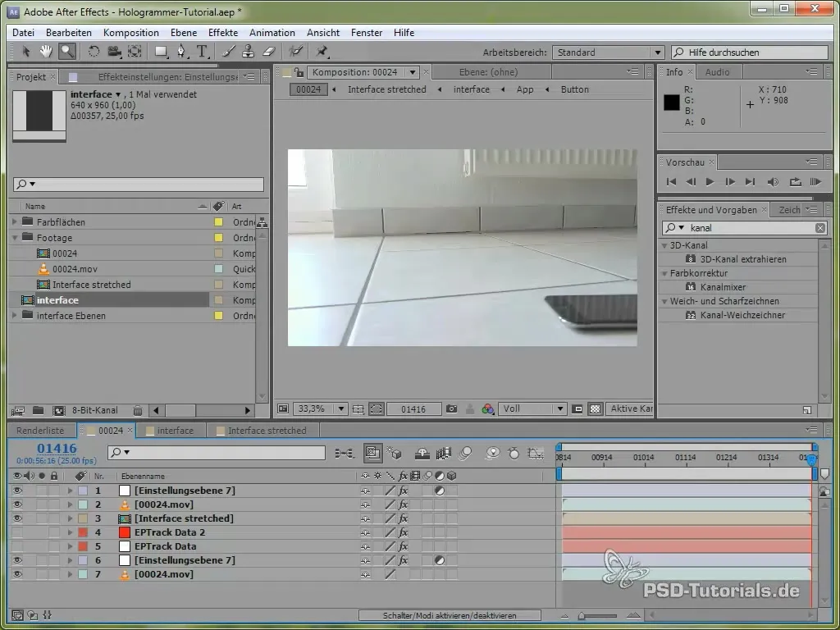
Task: Open the Komposition menu
Action: click(x=130, y=33)
